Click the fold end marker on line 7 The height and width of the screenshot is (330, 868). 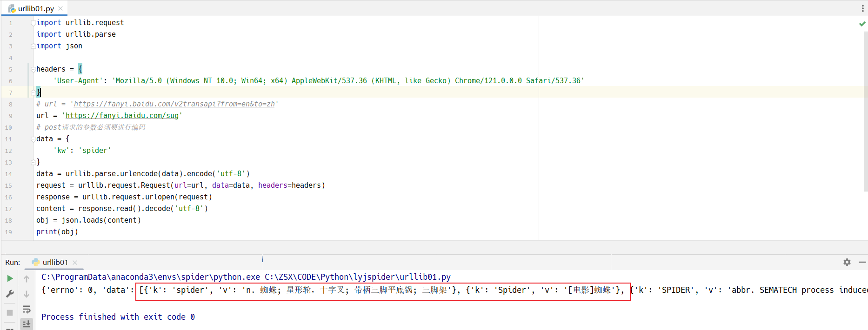[x=33, y=92]
